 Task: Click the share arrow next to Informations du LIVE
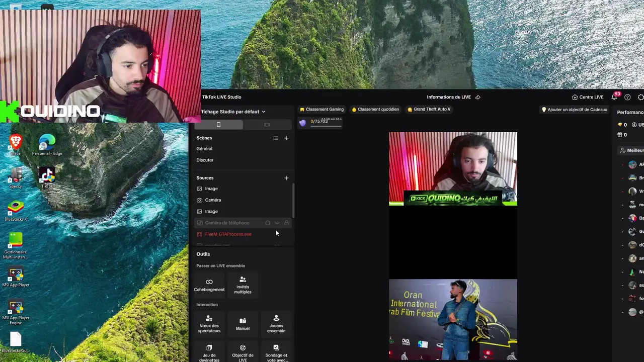478,97
